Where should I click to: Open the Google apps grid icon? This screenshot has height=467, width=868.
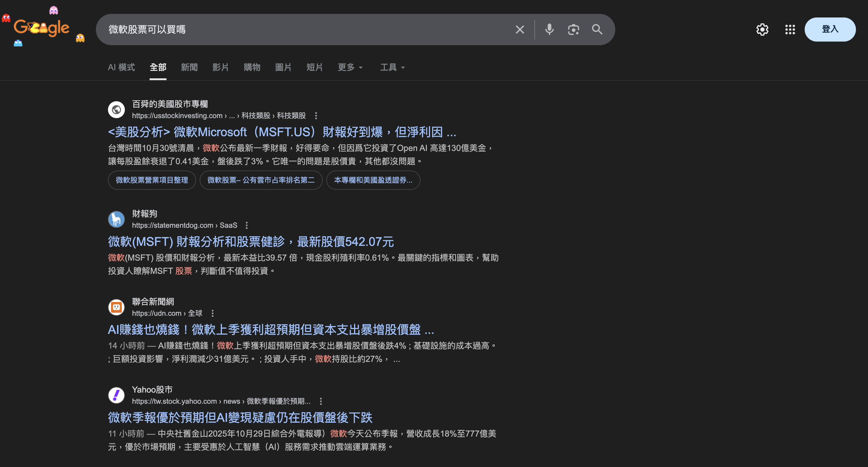[790, 30]
